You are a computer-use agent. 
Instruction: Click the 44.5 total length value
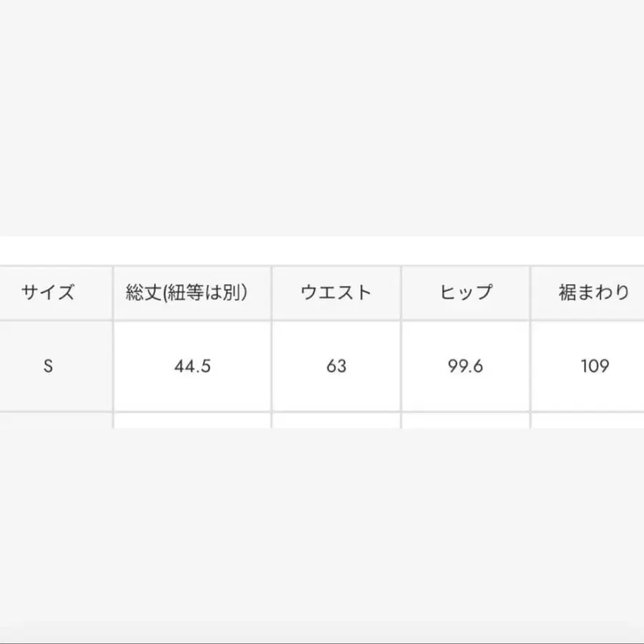192,366
